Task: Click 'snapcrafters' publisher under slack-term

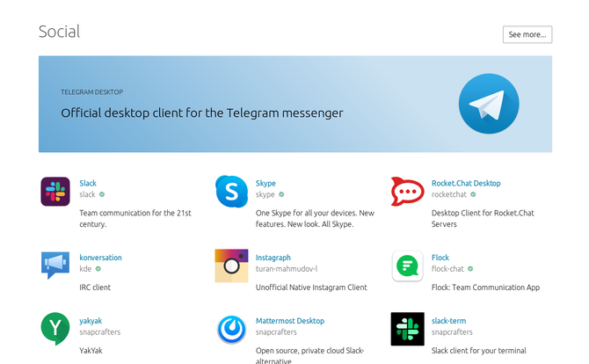Action: click(x=452, y=332)
